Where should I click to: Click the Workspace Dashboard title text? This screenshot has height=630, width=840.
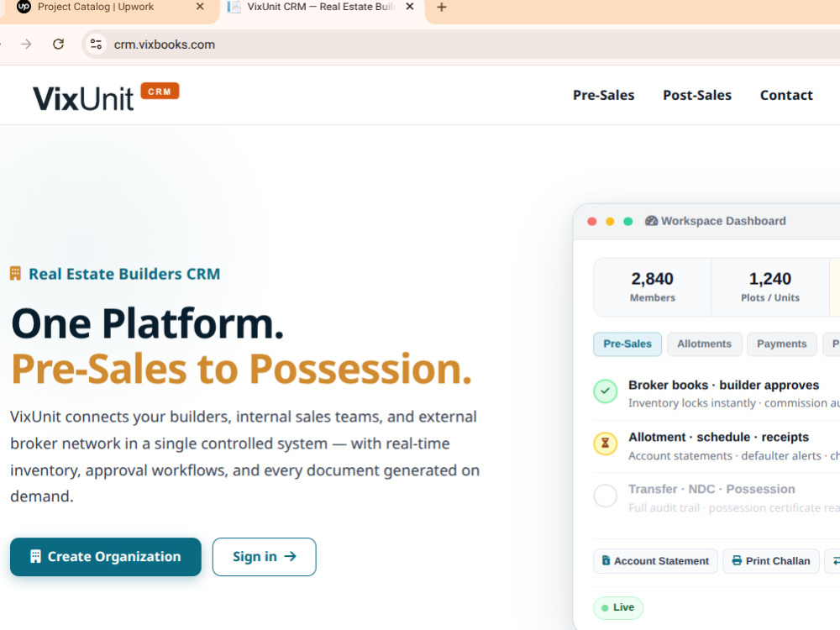tap(723, 221)
